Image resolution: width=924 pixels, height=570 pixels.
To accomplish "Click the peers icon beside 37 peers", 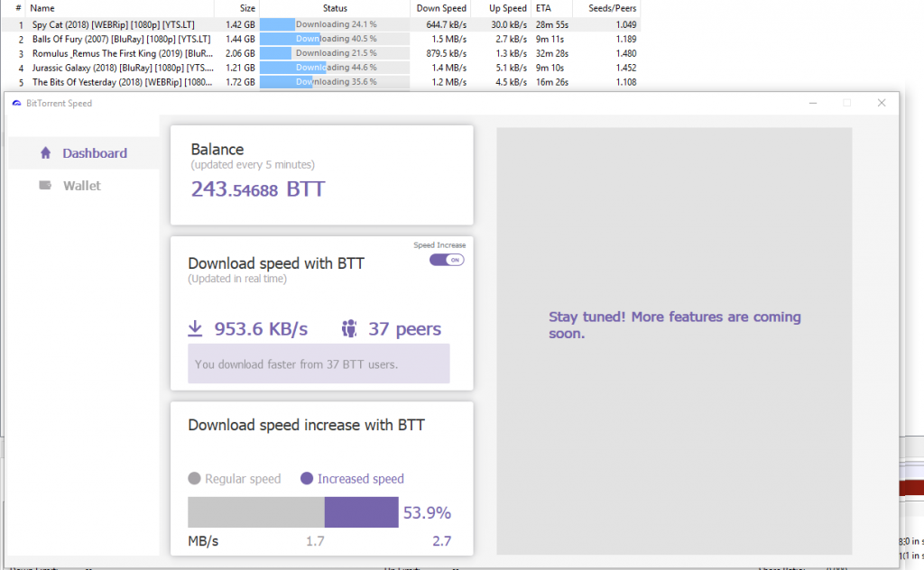I will [349, 328].
